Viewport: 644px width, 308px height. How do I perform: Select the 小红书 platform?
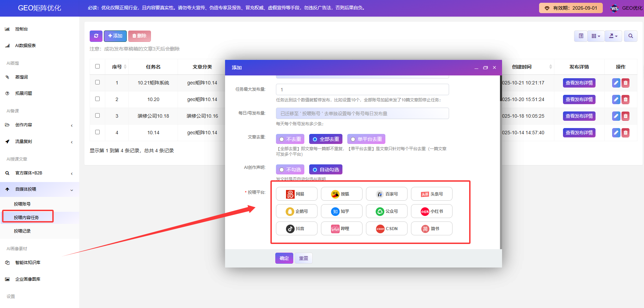tap(432, 211)
